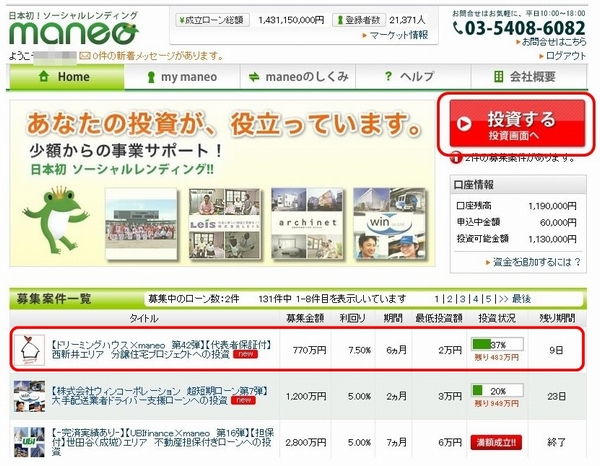The height and width of the screenshot is (466, 600).
Task: Click the group photo banner thumbnail
Action: tap(141, 223)
